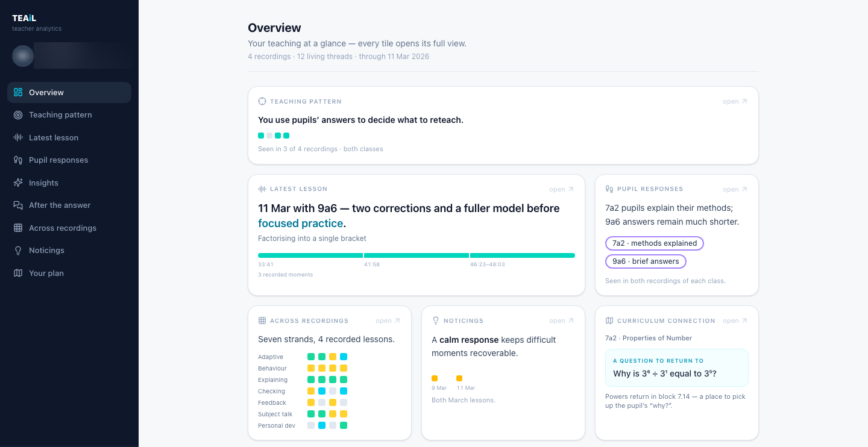
Task: Click the Noticings lightbulb icon in sidebar
Action: (x=18, y=251)
